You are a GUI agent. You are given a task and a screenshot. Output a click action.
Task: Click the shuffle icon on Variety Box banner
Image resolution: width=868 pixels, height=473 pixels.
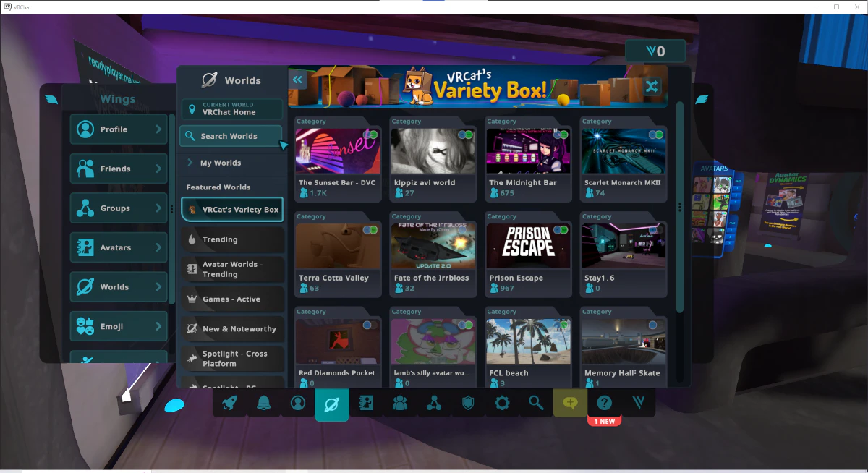pyautogui.click(x=652, y=87)
